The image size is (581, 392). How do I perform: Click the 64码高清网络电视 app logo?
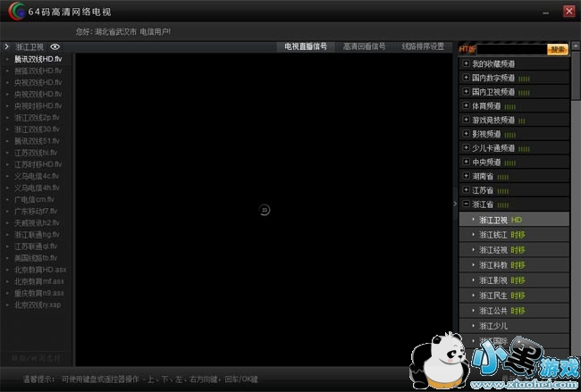pyautogui.click(x=17, y=11)
